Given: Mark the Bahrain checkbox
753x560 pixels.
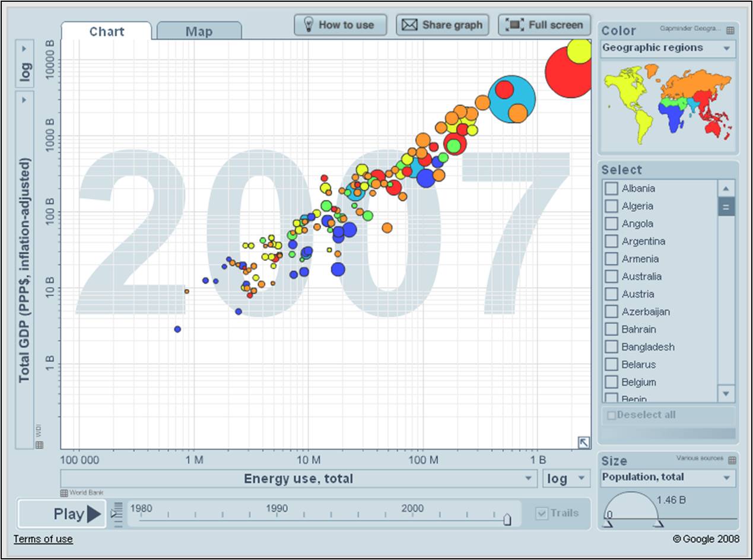Looking at the screenshot, I should point(611,329).
